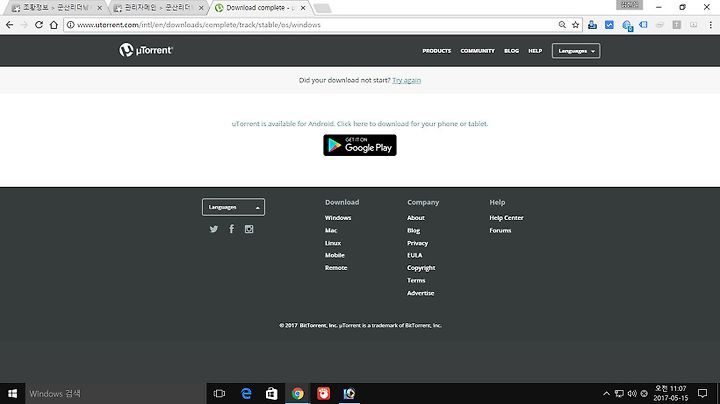
Task: Open the Forums link
Action: [x=500, y=230]
